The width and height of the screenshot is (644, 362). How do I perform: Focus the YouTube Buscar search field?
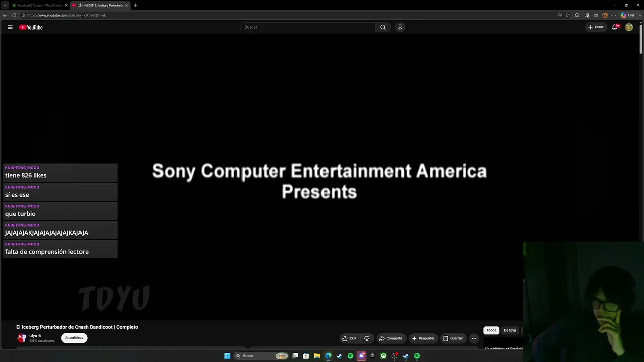click(307, 27)
